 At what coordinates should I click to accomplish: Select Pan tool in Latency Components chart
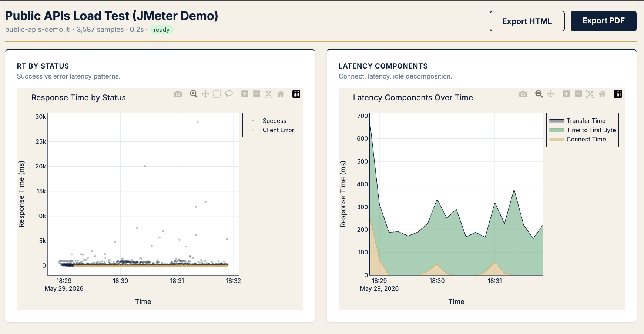click(551, 94)
